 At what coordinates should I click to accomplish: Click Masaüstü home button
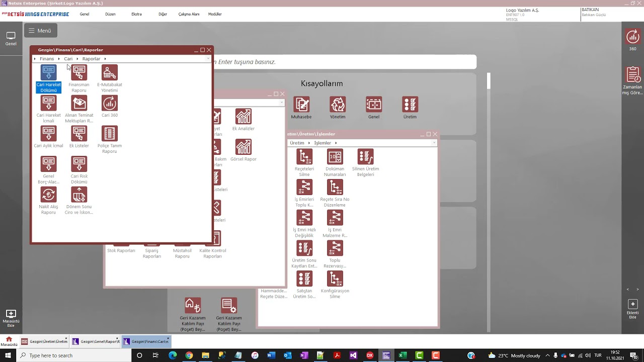9,341
